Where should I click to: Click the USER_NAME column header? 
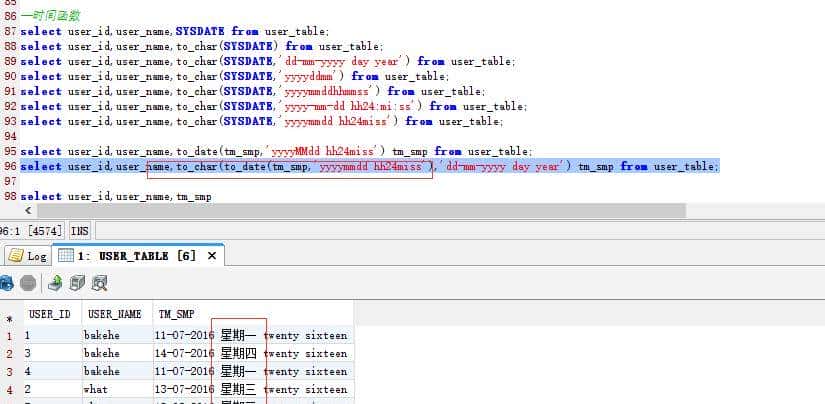coord(115,315)
